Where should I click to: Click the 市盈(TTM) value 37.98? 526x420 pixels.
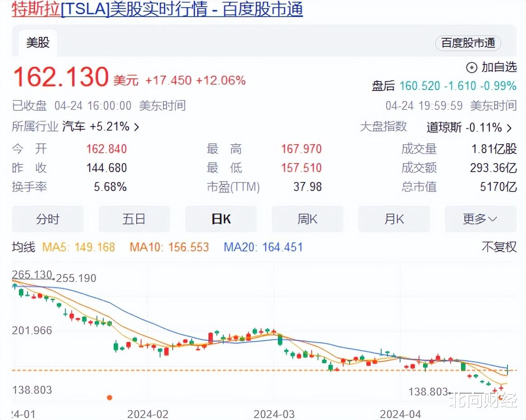tap(308, 187)
